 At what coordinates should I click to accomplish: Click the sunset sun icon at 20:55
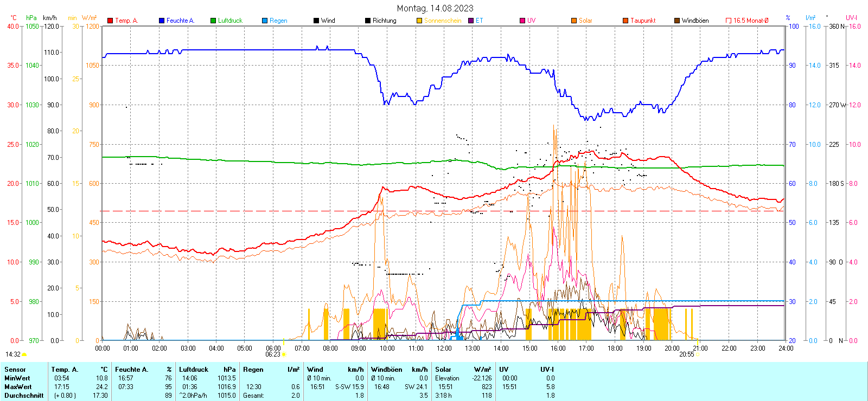(697, 354)
